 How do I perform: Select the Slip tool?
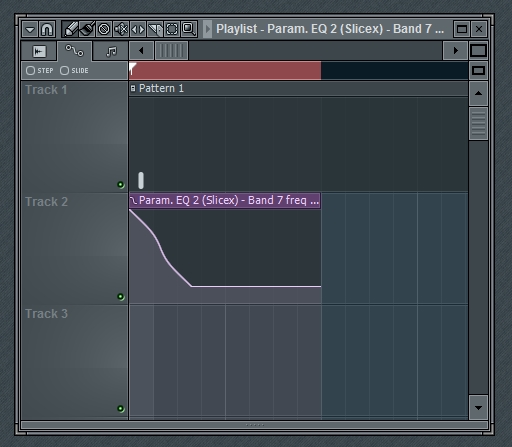point(138,29)
